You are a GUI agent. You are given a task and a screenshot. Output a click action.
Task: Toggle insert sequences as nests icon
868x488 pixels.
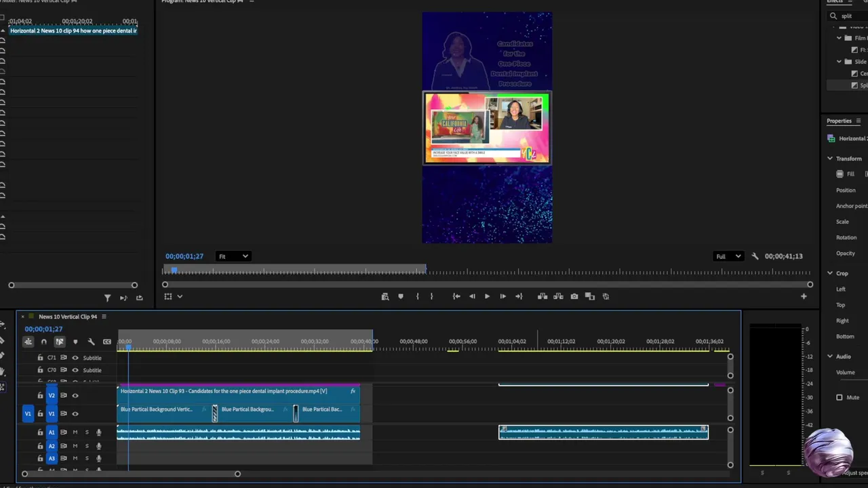[28, 342]
